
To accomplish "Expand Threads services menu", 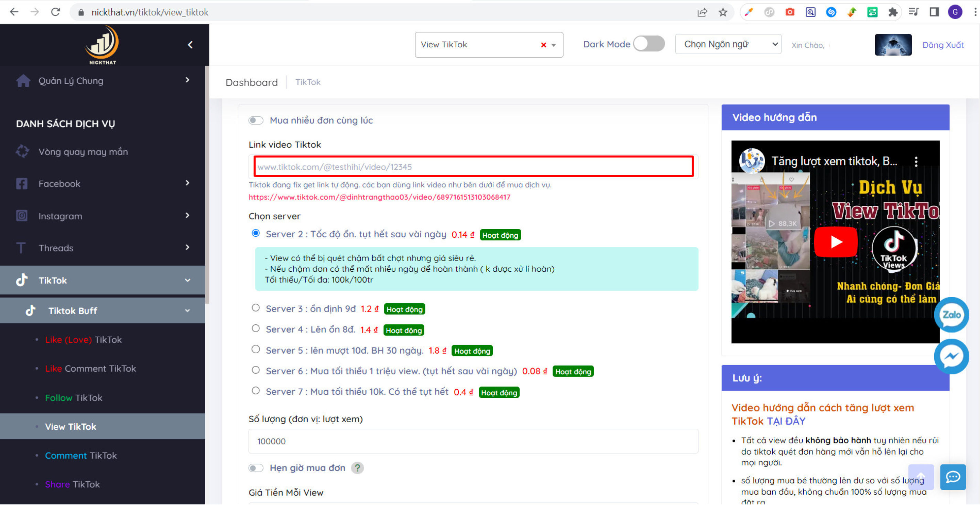I will tap(102, 248).
